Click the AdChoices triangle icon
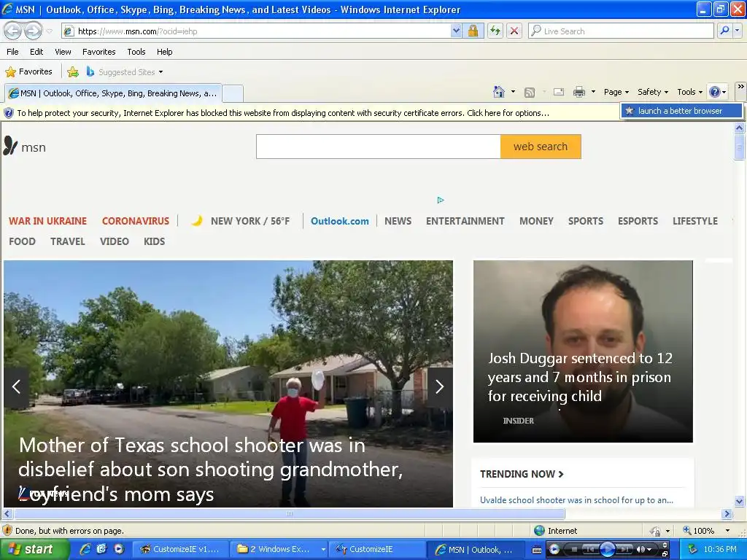747x560 pixels. click(441, 200)
